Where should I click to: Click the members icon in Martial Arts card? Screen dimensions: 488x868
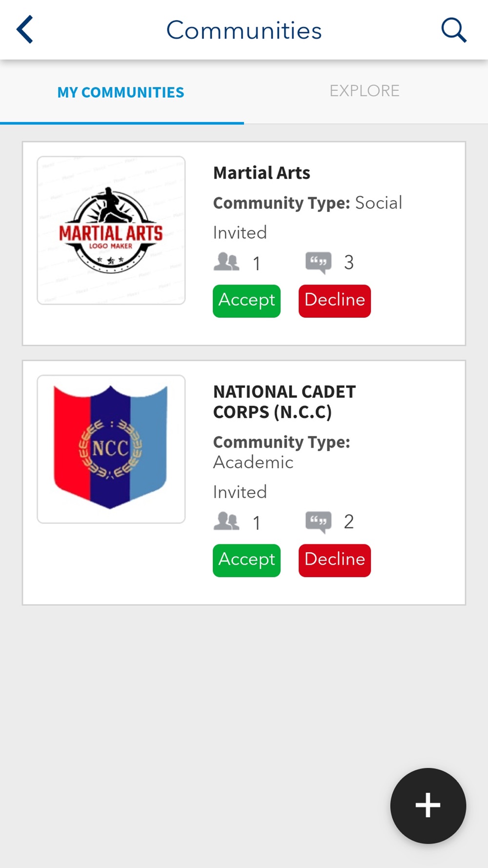[226, 262]
